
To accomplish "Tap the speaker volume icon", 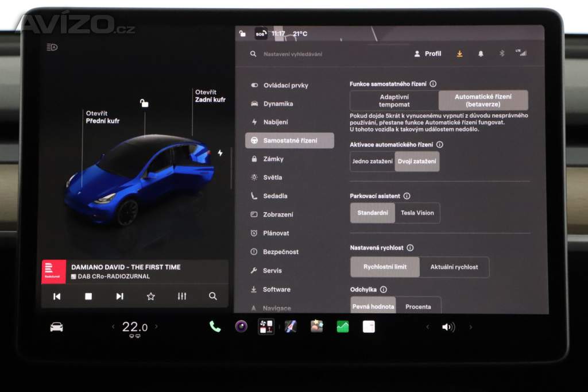I will click(448, 327).
